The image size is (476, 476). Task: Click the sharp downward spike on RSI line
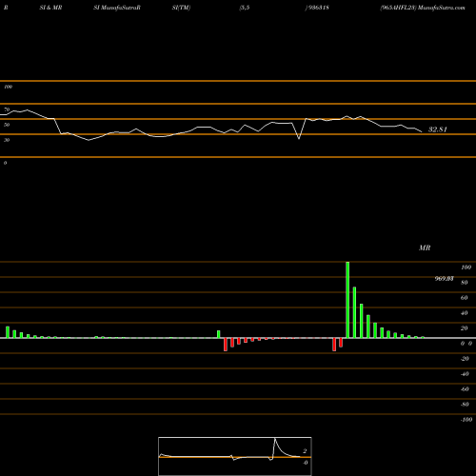(299, 138)
